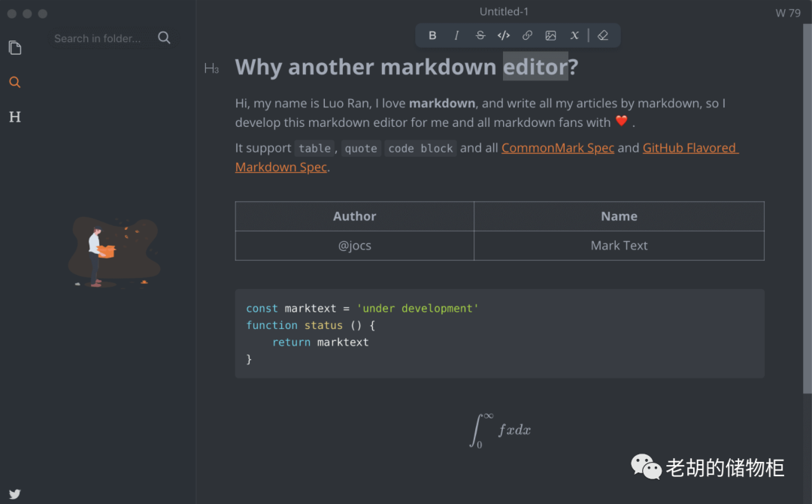Image resolution: width=812 pixels, height=504 pixels.
Task: Click the inline code 'table'
Action: coord(314,149)
